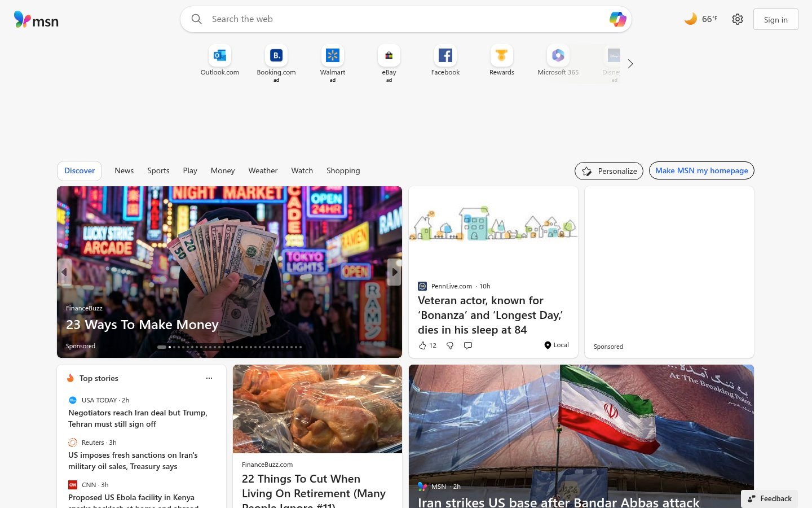Open the Rewards trophy icon
This screenshot has width=812, height=508.
pos(502,55)
